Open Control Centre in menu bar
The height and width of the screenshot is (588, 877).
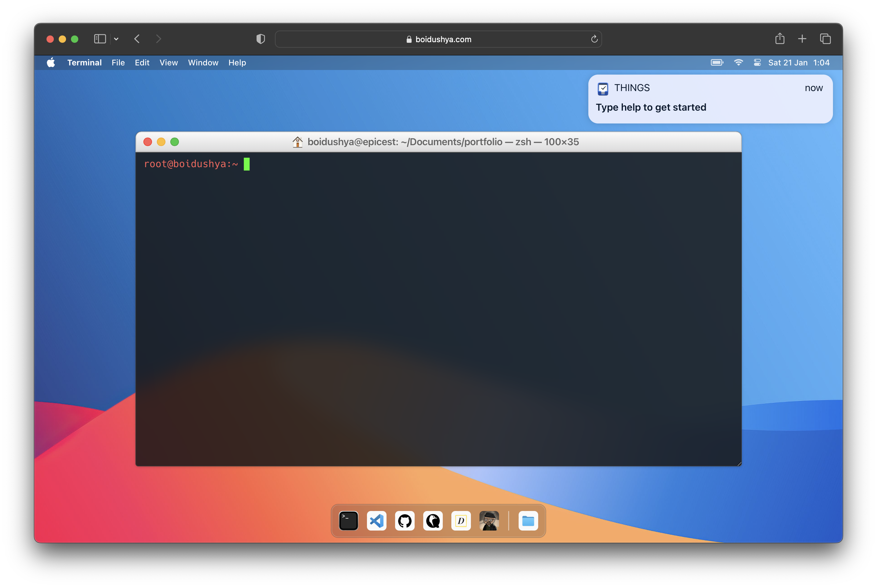(757, 63)
